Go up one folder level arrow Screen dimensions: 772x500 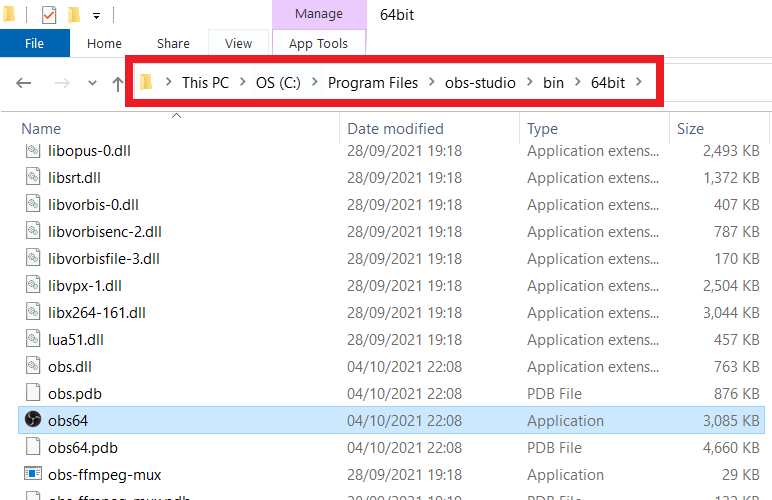[117, 84]
